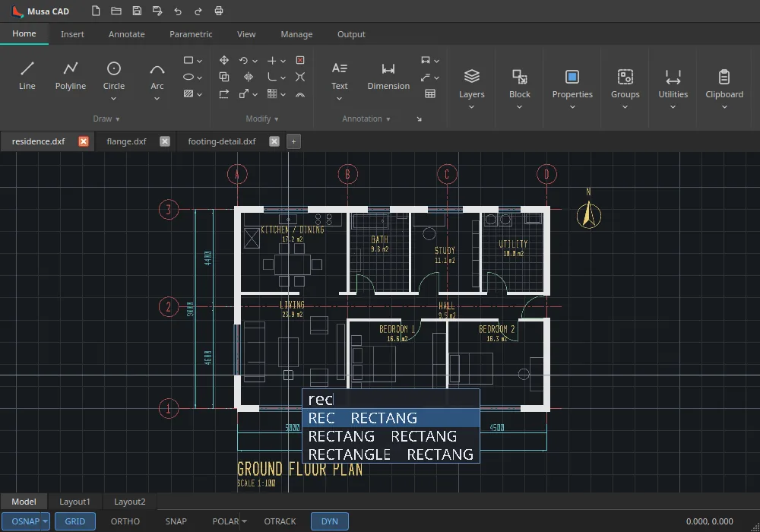Open the Manage ribbon tab
Screen dimensions: 760x532
pos(296,34)
